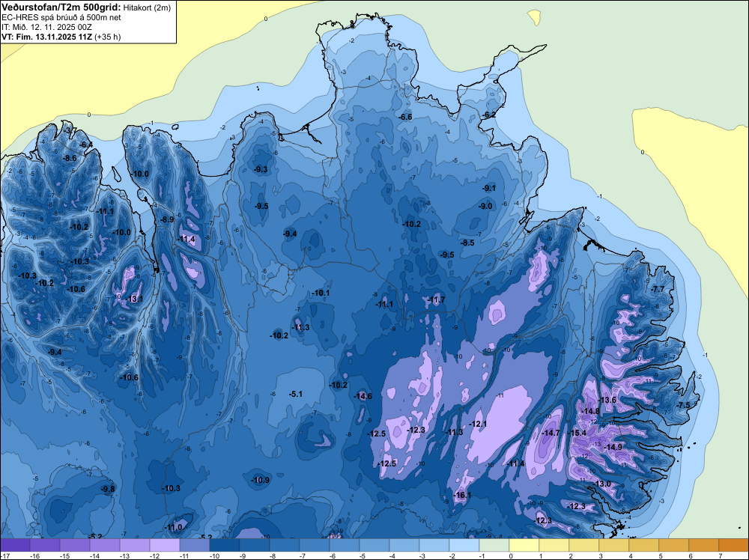Click the -16.1 temperature value on the map
Screen dimensions: 749x560
[x=462, y=495]
